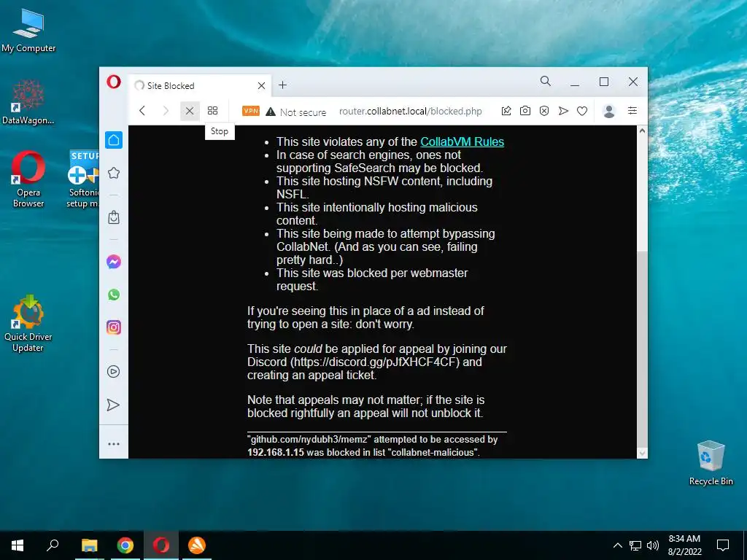Click the Site Blocked tab

point(200,86)
